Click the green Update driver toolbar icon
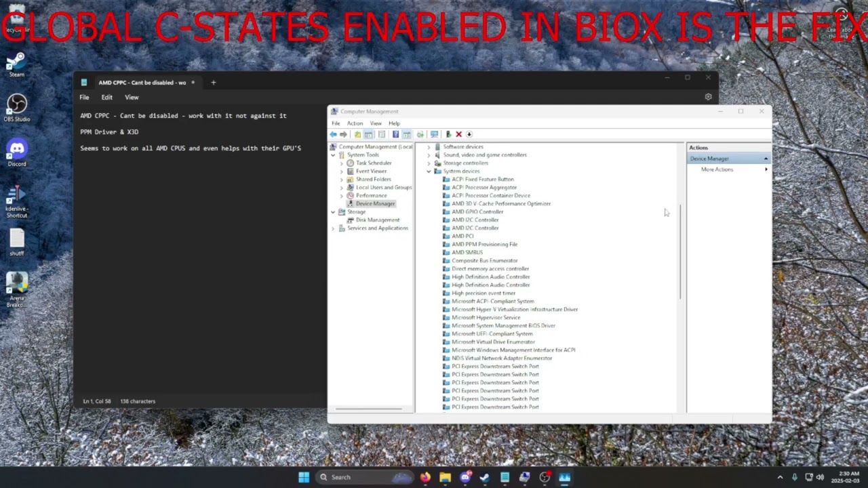This screenshot has height=488, width=868. [x=448, y=134]
